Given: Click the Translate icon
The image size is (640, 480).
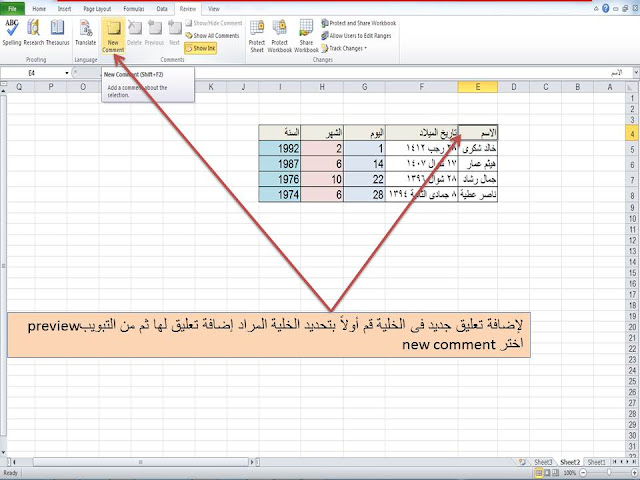Looking at the screenshot, I should pyautogui.click(x=86, y=33).
